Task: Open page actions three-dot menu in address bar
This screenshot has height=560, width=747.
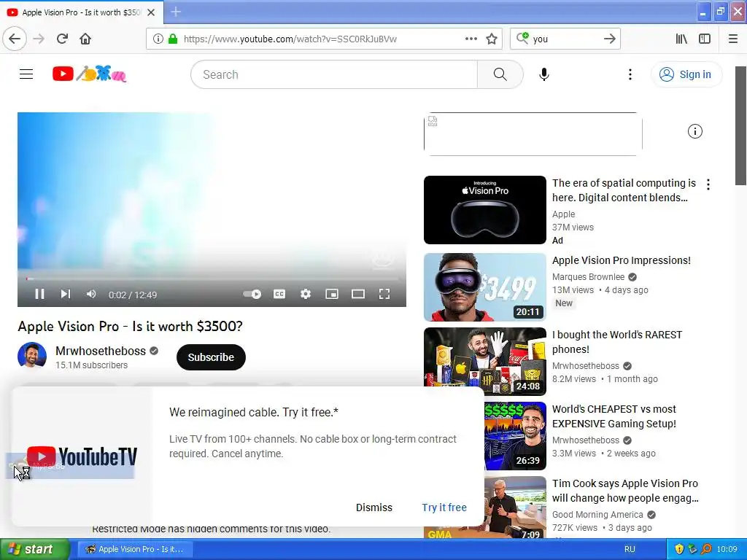Action: point(471,39)
